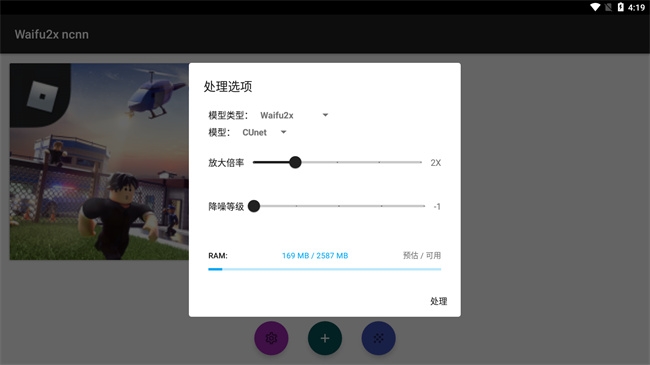650x365 pixels.
Task: Tap the 4:19 clock in status bar
Action: [x=636, y=7]
